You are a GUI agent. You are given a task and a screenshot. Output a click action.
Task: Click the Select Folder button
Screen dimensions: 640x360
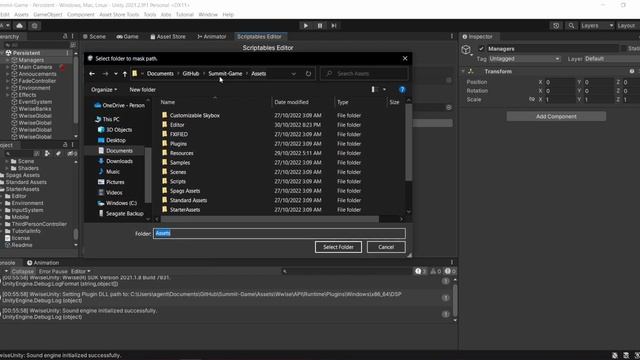[338, 247]
